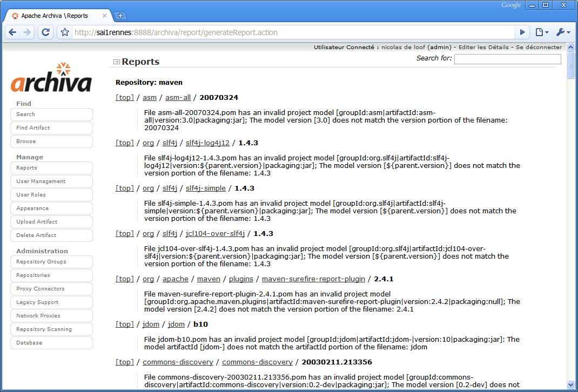Reload the page with the refresh icon
The image size is (578, 392).
click(46, 32)
